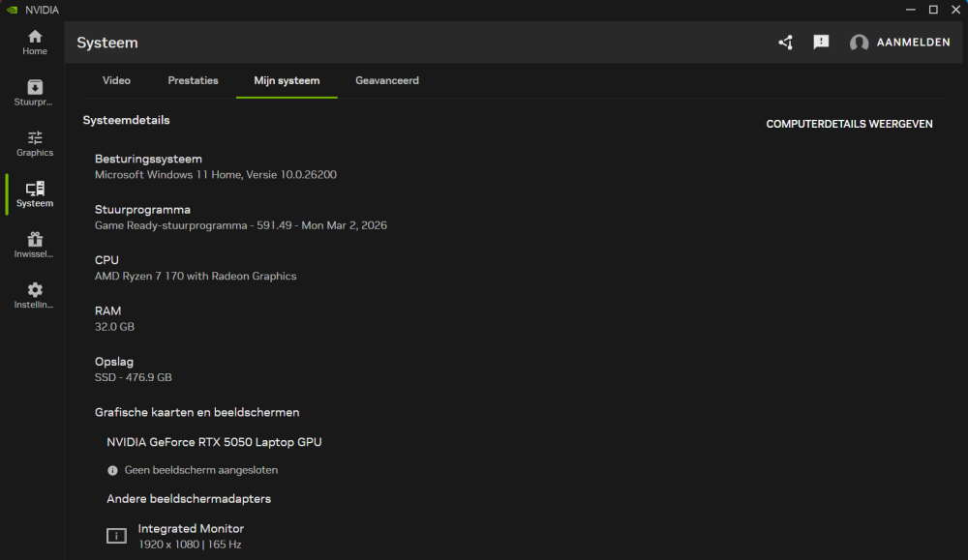Click the Systeemdetails heading
Viewport: 968px width, 560px height.
[x=126, y=120]
